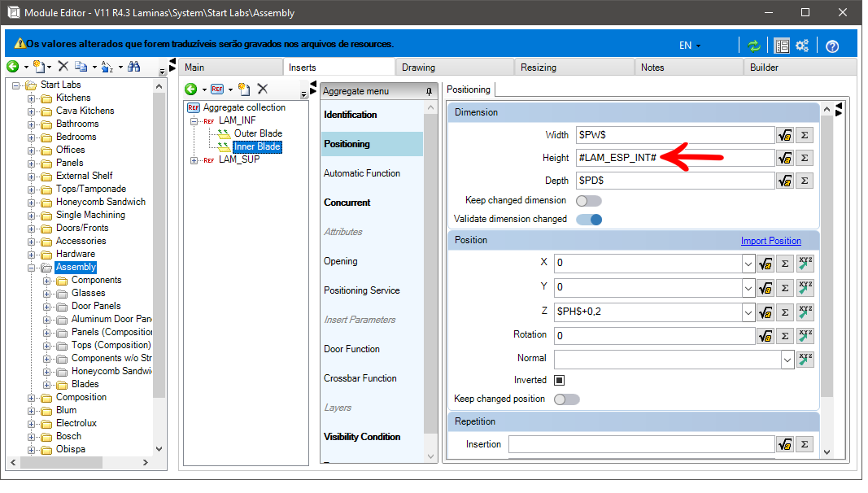Open settings gears icon in header
The image size is (868, 493).
802,46
